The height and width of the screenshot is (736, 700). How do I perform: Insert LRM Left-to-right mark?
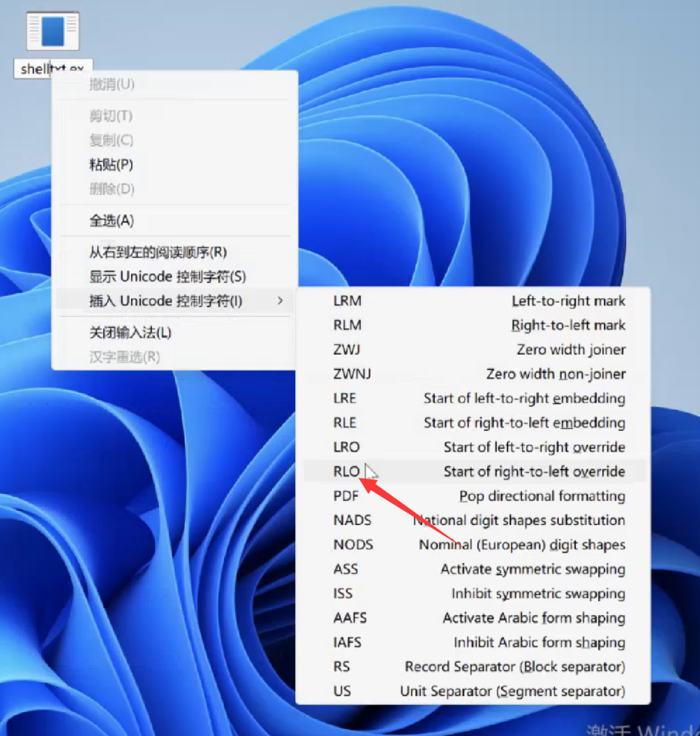pyautogui.click(x=474, y=301)
